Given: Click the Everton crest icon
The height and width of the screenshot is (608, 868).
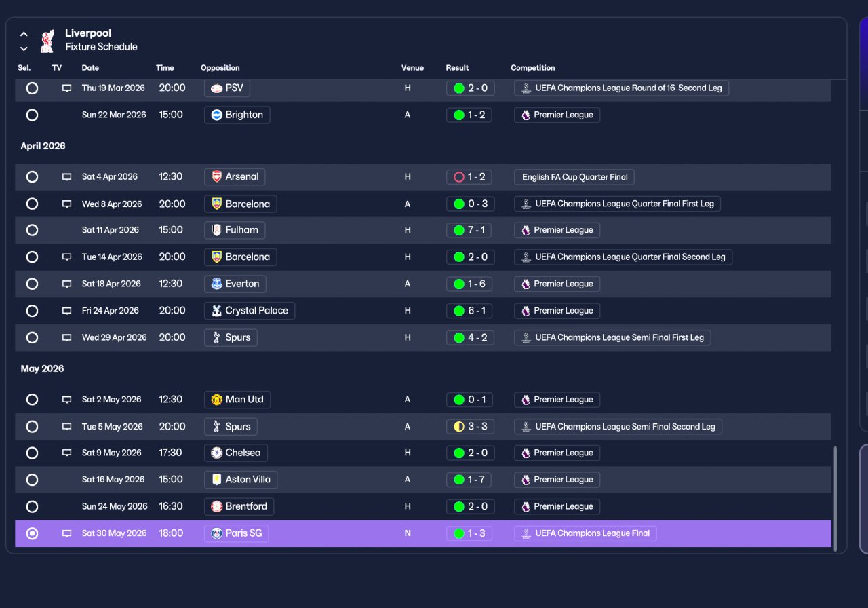Looking at the screenshot, I should coord(216,284).
